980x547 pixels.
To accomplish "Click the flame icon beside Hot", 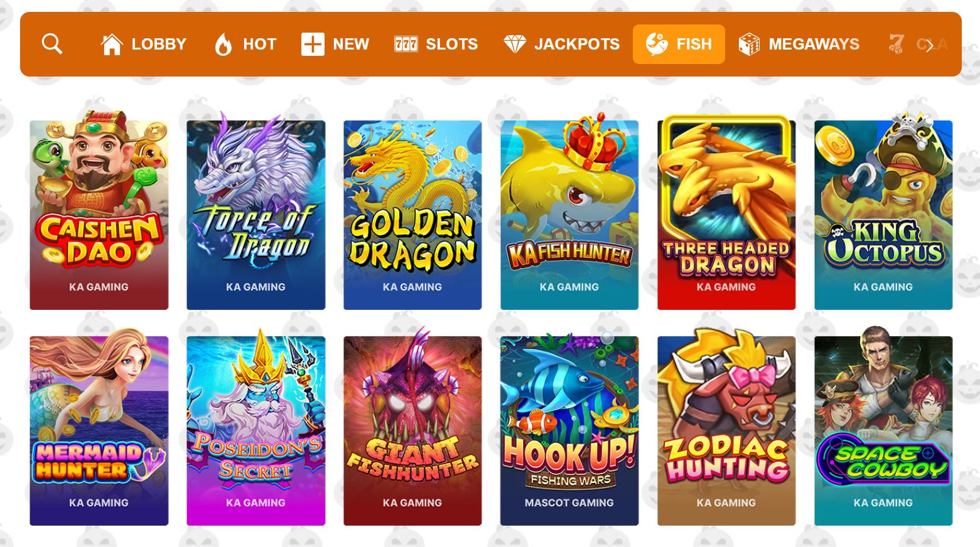I will click(223, 45).
